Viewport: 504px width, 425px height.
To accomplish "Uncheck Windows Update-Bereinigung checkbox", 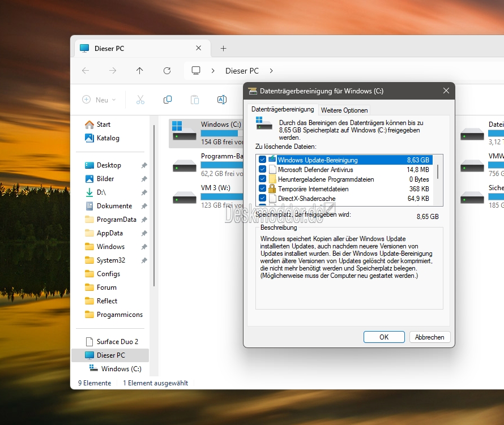I will pyautogui.click(x=262, y=160).
